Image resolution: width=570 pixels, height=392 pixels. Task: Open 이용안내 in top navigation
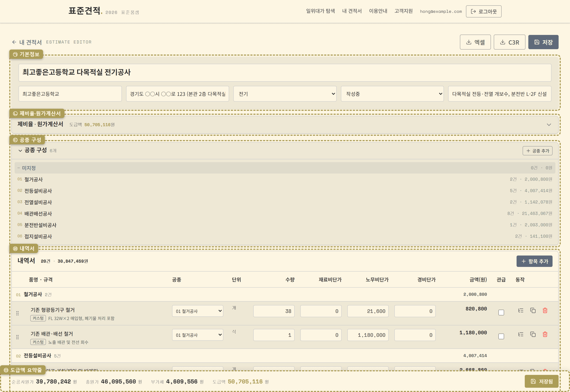point(378,11)
